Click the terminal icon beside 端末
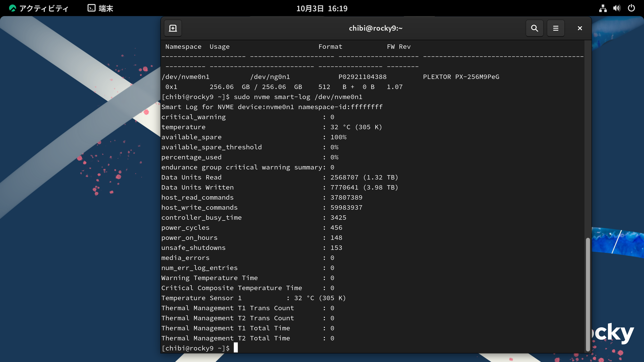 coord(91,8)
